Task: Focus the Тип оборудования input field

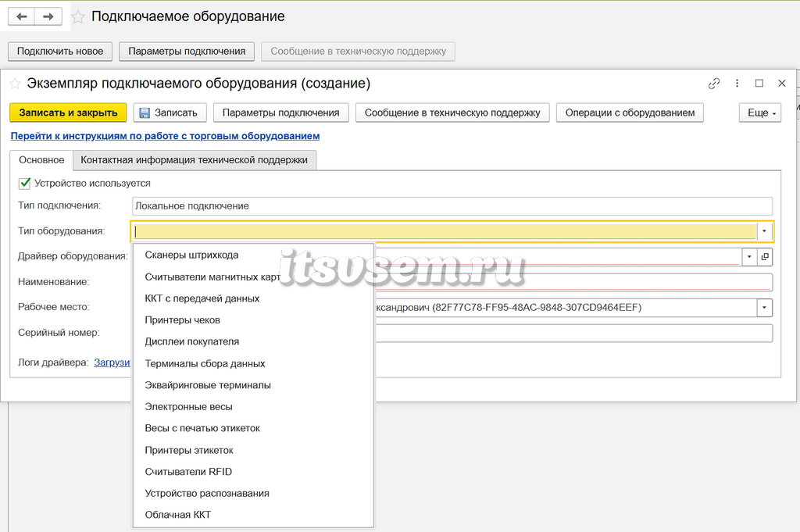Action: (x=444, y=231)
